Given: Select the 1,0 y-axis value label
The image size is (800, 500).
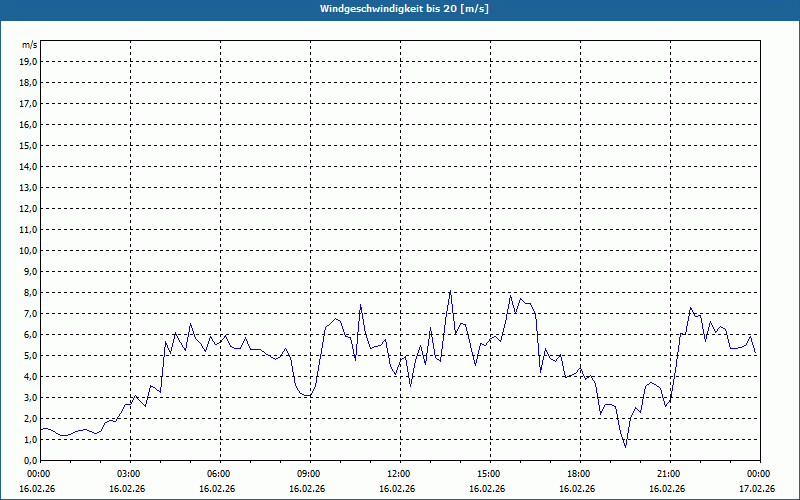Looking at the screenshot, I should pyautogui.click(x=29, y=439).
